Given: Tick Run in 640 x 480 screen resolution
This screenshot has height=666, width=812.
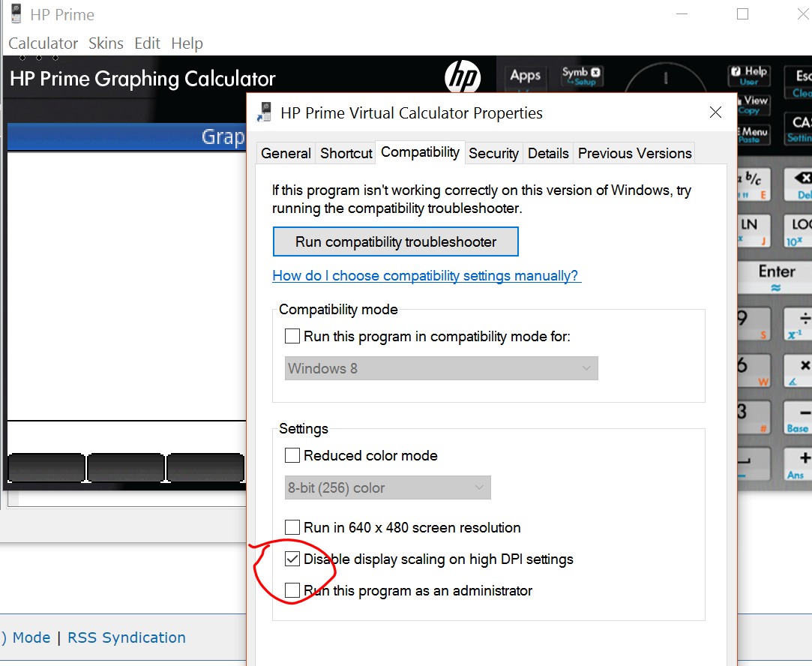Looking at the screenshot, I should tap(292, 527).
